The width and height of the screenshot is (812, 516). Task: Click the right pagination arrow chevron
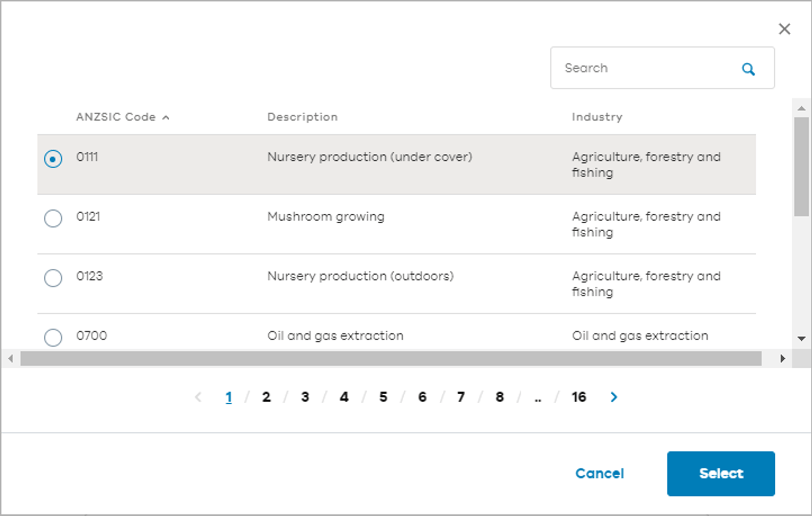[614, 397]
